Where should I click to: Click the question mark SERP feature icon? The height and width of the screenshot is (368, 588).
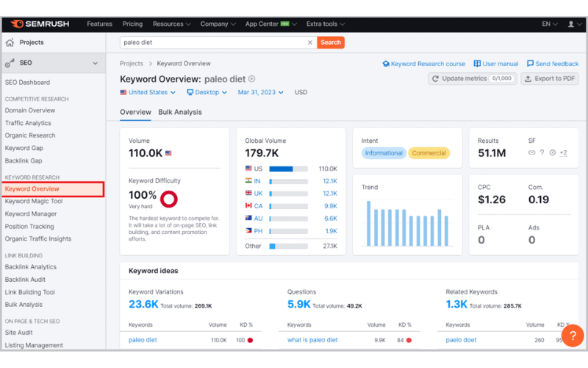[x=542, y=152]
